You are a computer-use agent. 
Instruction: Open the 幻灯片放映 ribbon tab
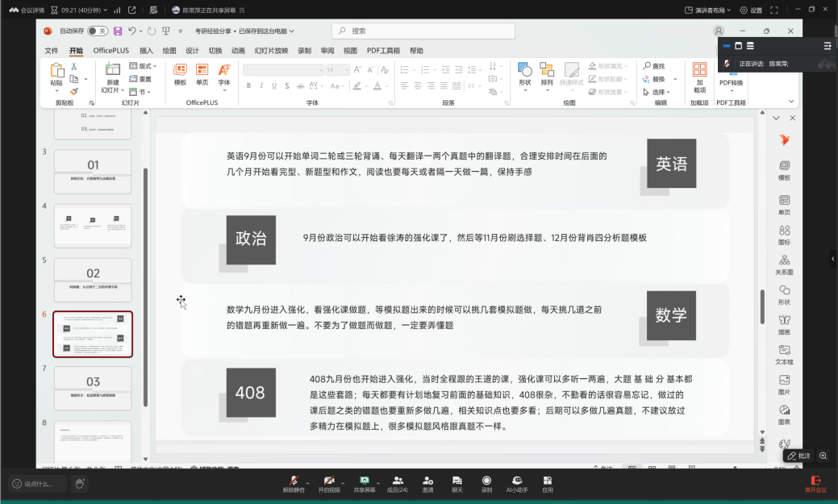click(271, 50)
